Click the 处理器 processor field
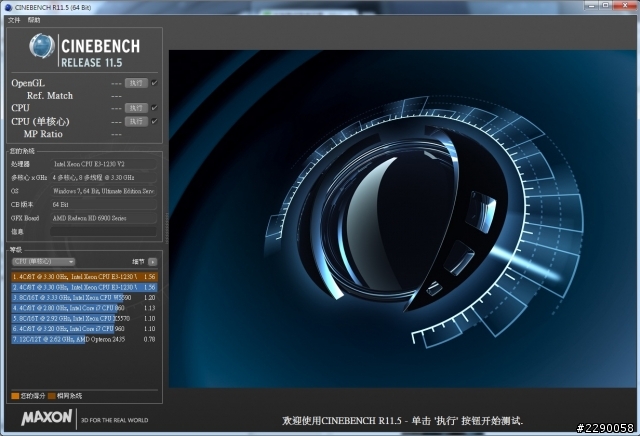This screenshot has width=640, height=436. point(104,164)
